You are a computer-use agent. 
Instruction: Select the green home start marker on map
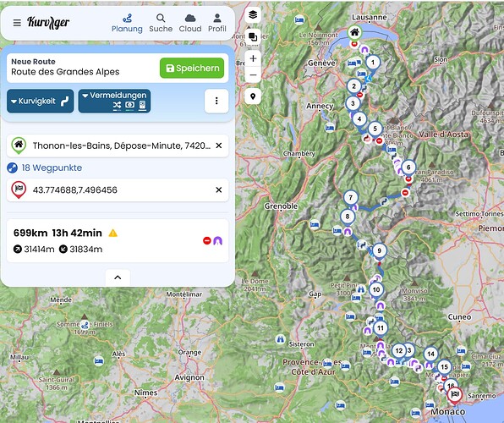pos(354,33)
